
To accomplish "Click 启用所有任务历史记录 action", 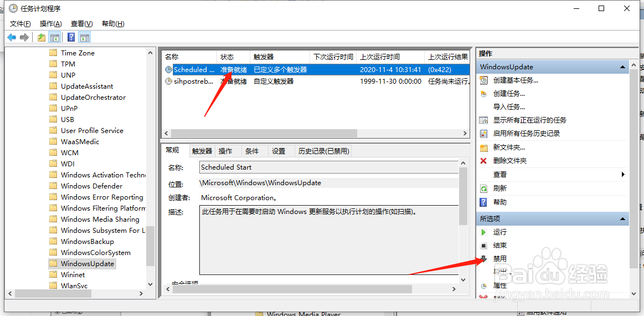I will [527, 134].
